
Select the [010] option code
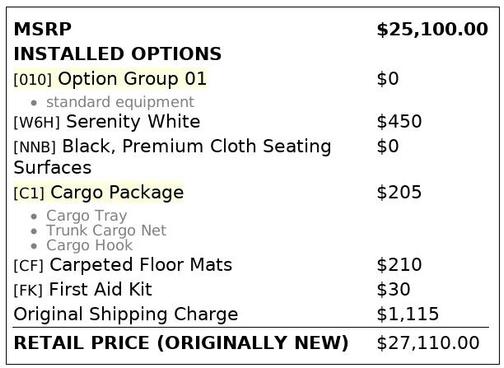click(33, 80)
